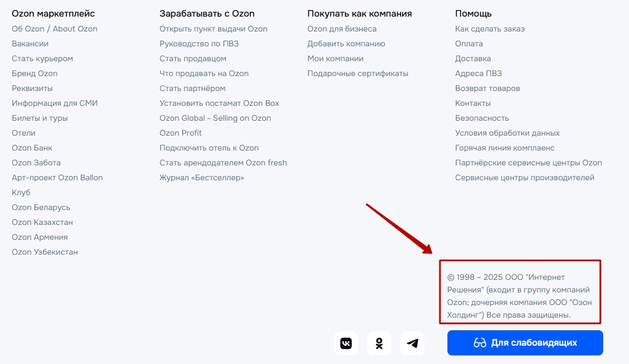This screenshot has width=629, height=364.
Task: Open «Установить постамат Ozon Box»
Action: (x=219, y=103)
